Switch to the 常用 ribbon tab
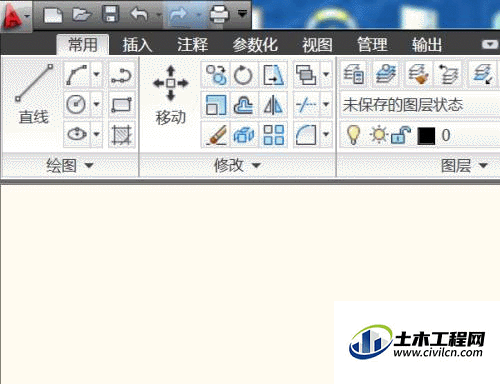Image resolution: width=500 pixels, height=384 pixels. point(83,44)
